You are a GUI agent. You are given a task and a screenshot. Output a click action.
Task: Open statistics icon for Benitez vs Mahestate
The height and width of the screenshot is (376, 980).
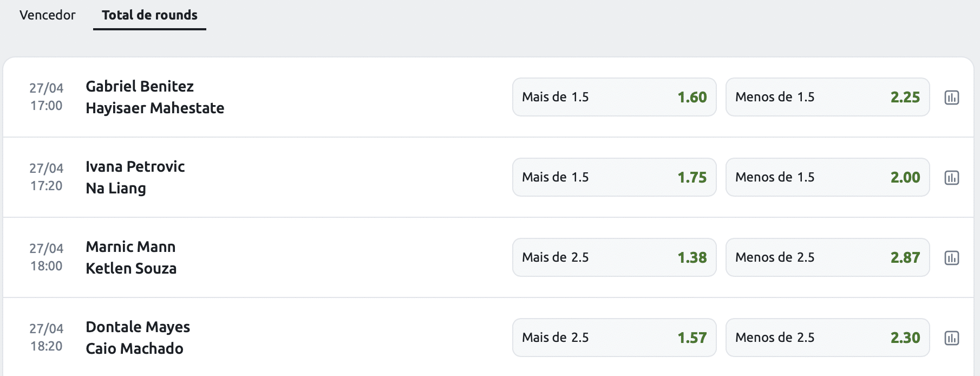[x=951, y=98]
